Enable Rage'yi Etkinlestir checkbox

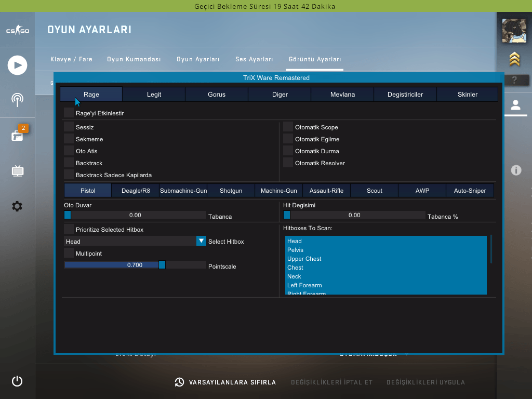click(x=69, y=113)
